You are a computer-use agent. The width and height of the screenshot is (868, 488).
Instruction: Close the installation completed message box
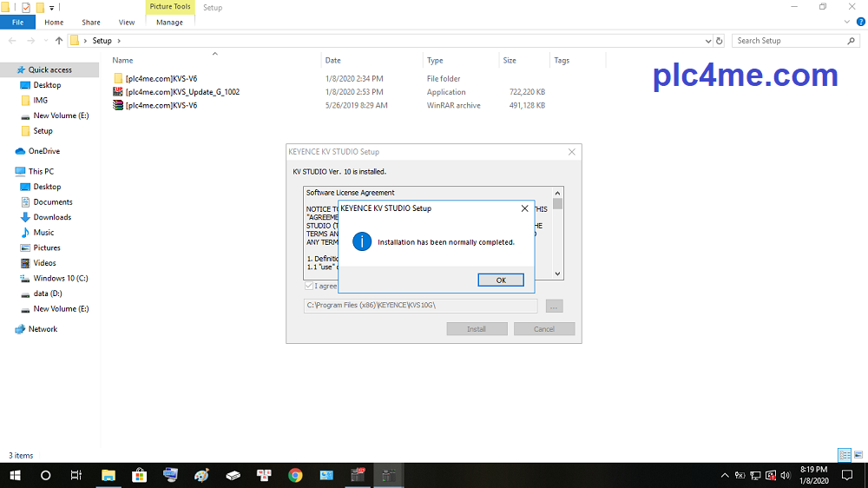(524, 208)
